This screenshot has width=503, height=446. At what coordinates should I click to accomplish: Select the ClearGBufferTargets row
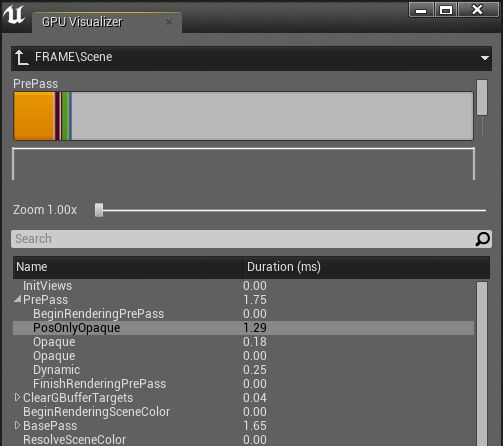pyautogui.click(x=243, y=398)
